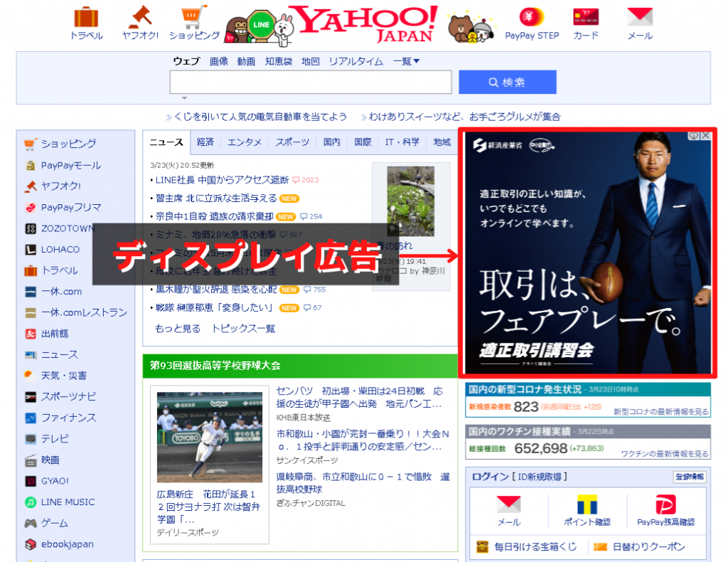Switch to the 国際 news tab
Image resolution: width=728 pixels, height=562 pixels.
tap(363, 142)
